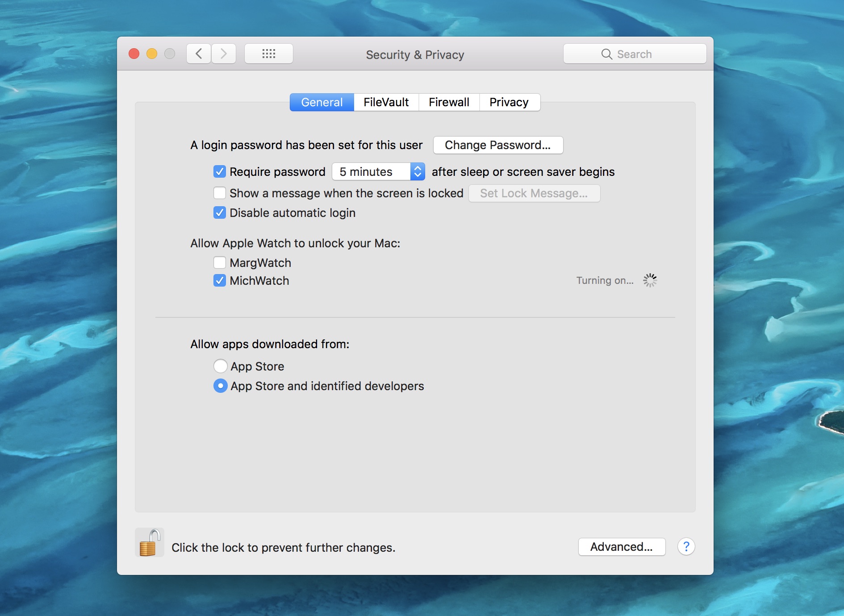Open the Advanced settings button

click(621, 547)
